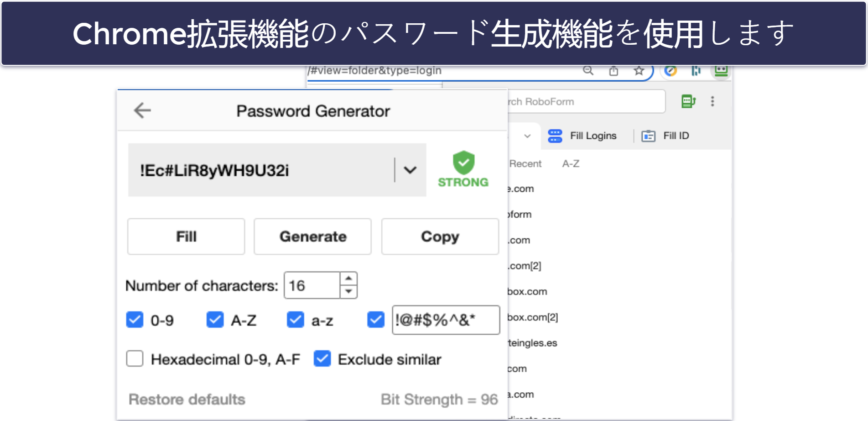Image resolution: width=868 pixels, height=421 pixels.
Task: Toggle the special characters checkbox
Action: pyautogui.click(x=376, y=320)
